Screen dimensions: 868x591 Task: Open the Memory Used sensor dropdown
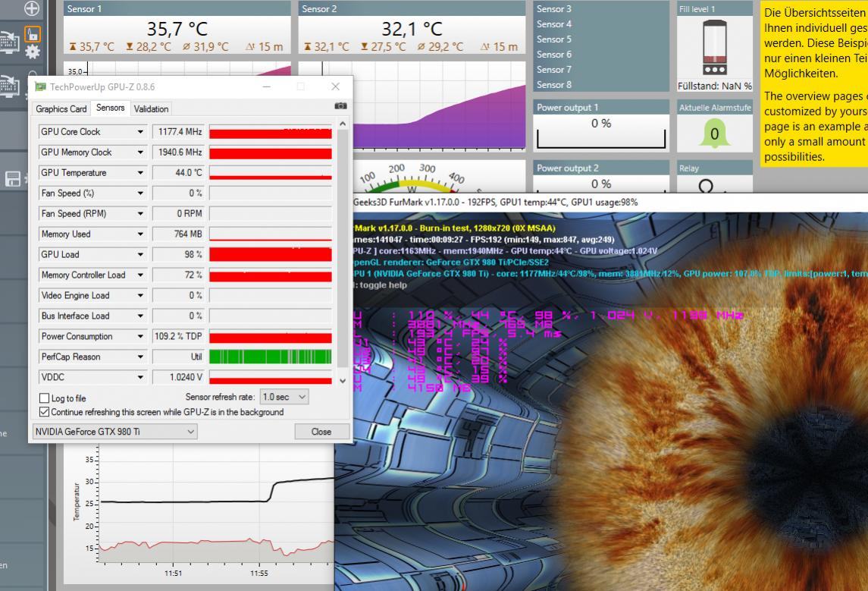[140, 234]
